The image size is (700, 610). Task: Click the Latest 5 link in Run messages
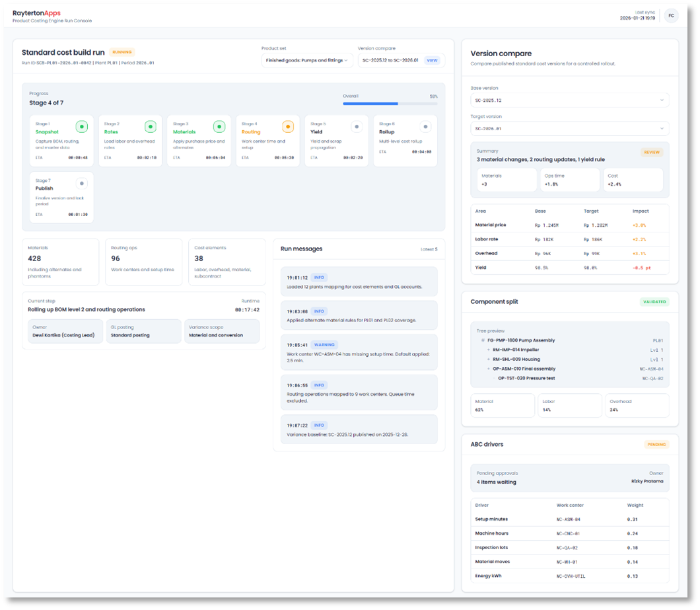[x=430, y=248]
